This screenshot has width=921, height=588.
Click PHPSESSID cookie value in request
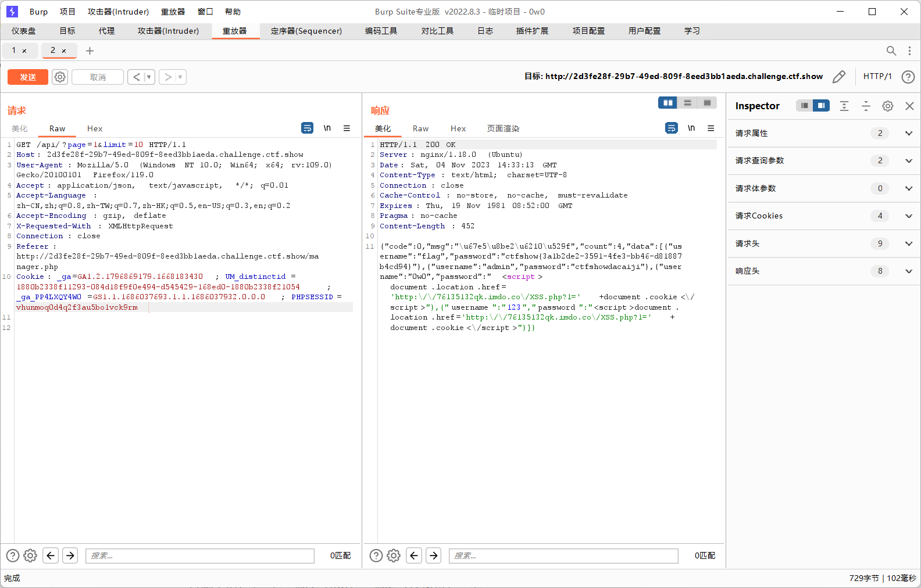point(77,307)
